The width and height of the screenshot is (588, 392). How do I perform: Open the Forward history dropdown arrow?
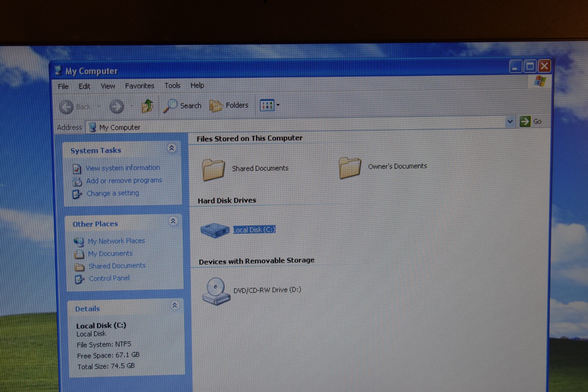point(131,106)
